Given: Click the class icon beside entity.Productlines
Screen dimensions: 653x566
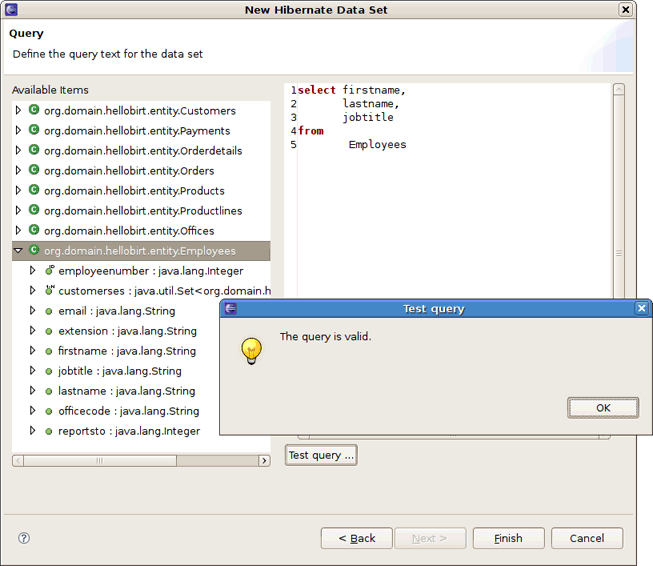Looking at the screenshot, I should (34, 210).
